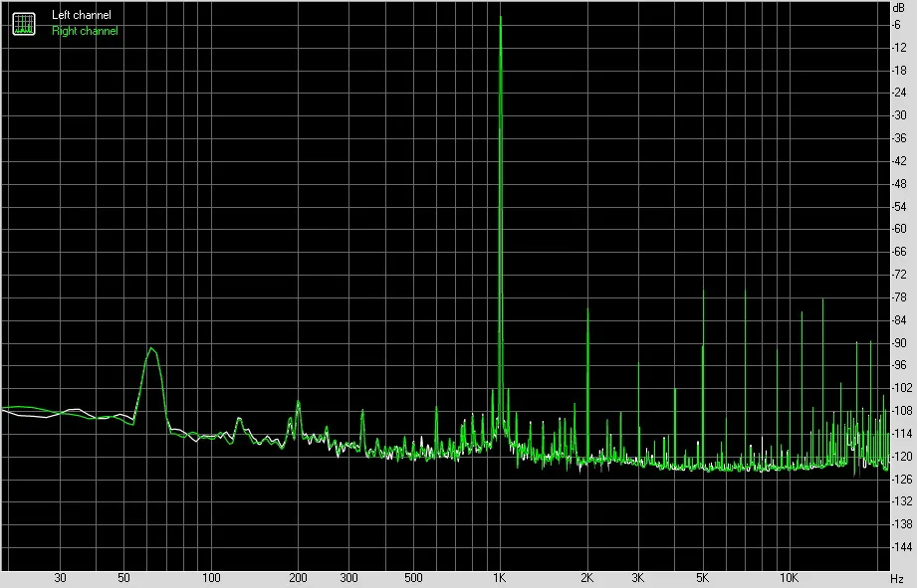Click the -12 dB scale value
The image size is (917, 588).
pos(899,48)
